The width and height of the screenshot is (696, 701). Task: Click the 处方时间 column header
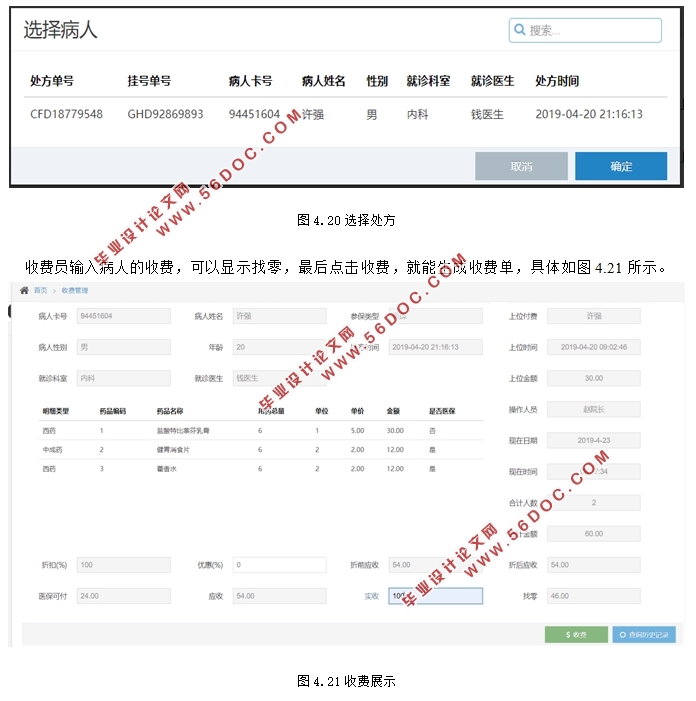point(557,81)
